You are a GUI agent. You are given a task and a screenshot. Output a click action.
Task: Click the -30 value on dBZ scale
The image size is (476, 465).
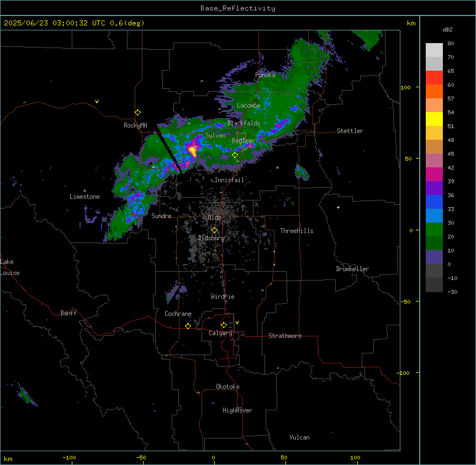click(x=452, y=292)
